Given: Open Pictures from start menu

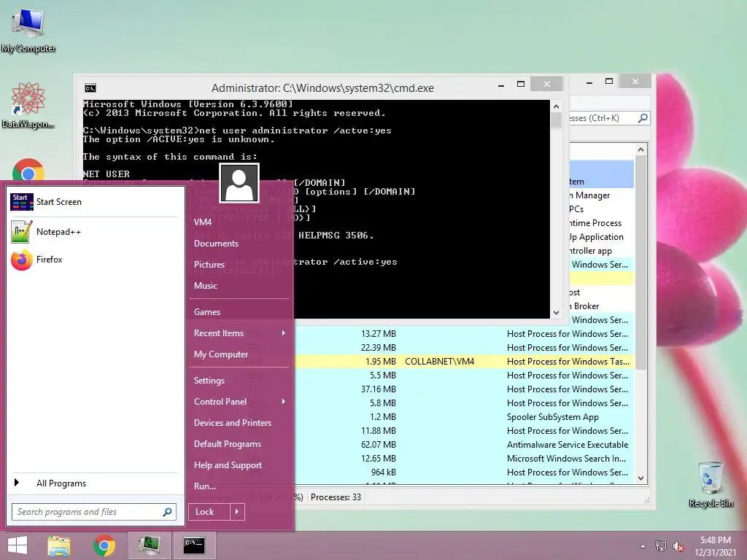Looking at the screenshot, I should point(209,264).
